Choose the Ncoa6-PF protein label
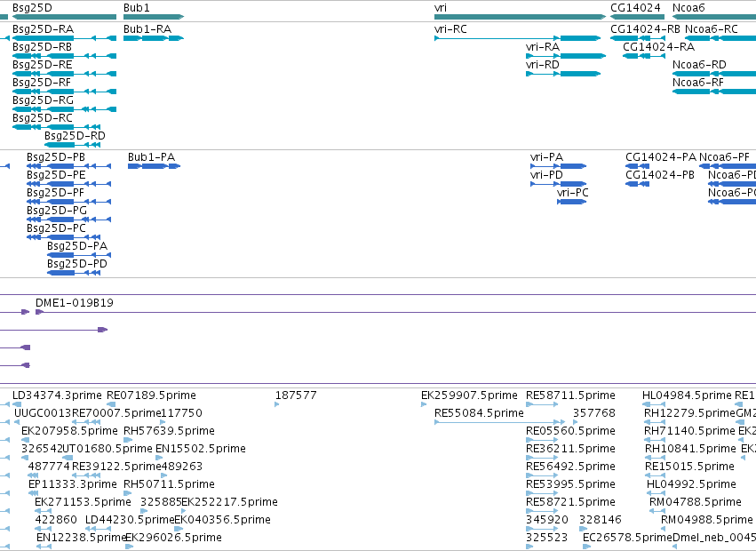 [x=725, y=157]
